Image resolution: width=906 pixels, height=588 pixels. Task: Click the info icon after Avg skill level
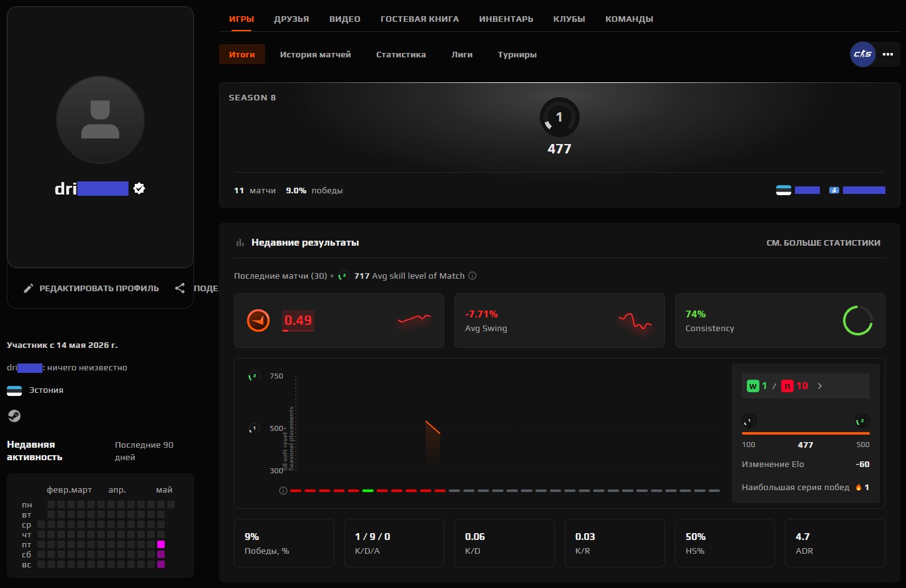coord(472,276)
